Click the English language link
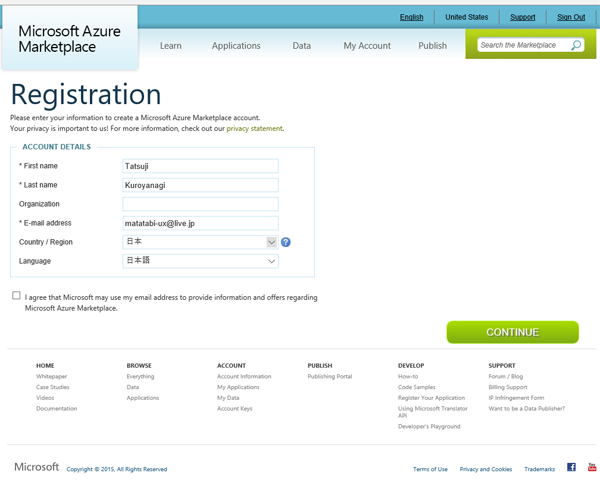Viewport: 600px width, 495px height. point(411,17)
